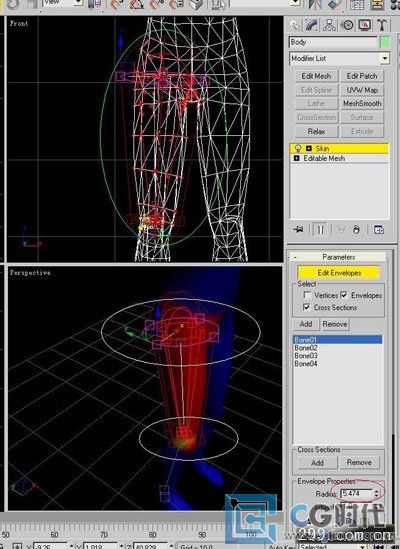Uncheck the Cross Sections checkbox
Image resolution: width=400 pixels, height=549 pixels.
point(306,307)
